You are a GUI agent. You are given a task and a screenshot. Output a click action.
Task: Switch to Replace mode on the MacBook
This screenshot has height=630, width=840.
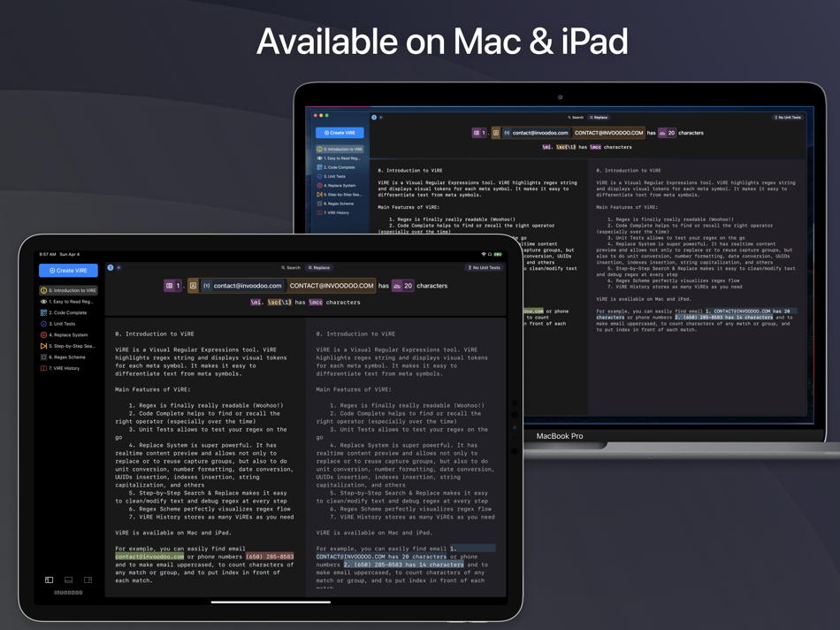tap(599, 118)
